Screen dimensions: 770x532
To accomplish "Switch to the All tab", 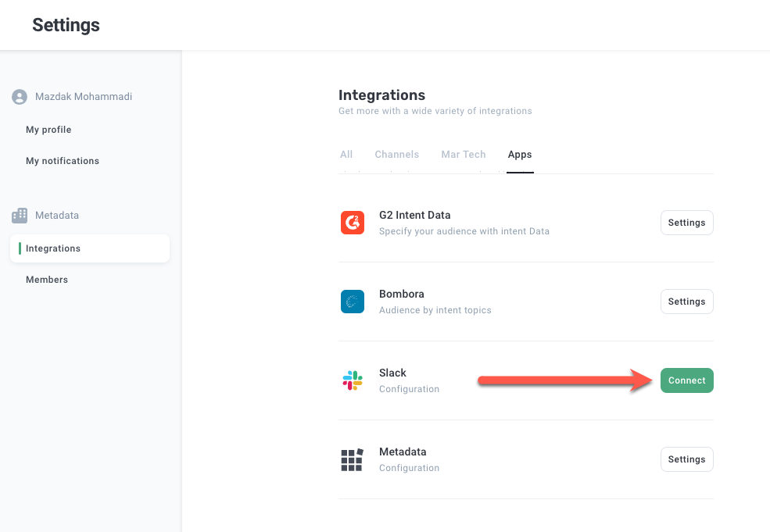I will tap(346, 155).
